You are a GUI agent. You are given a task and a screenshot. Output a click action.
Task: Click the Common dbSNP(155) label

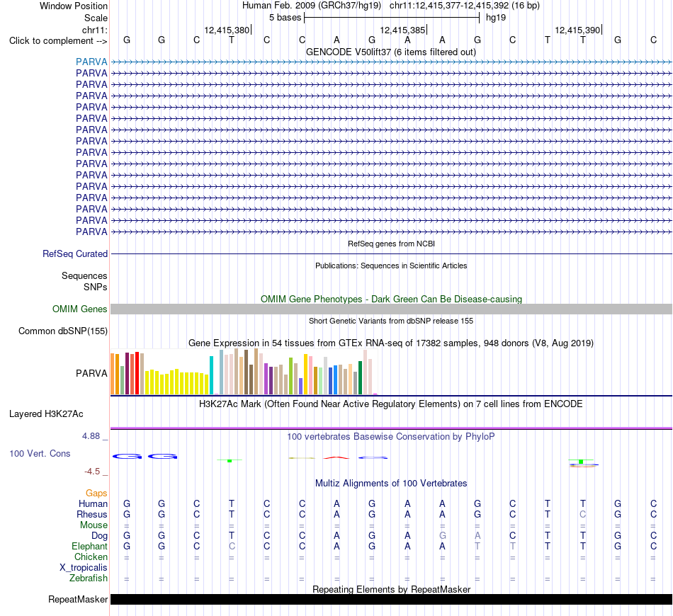[x=63, y=331]
